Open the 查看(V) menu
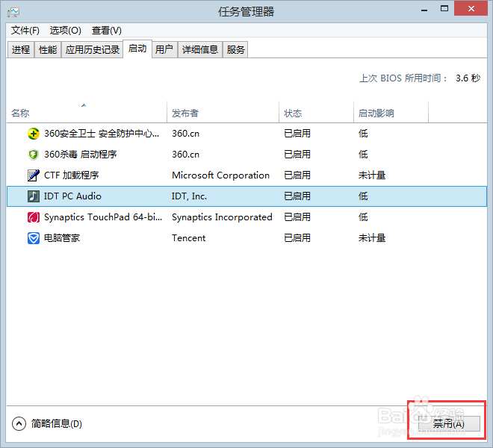Screen dimensions: 493x448 pyautogui.click(x=107, y=31)
